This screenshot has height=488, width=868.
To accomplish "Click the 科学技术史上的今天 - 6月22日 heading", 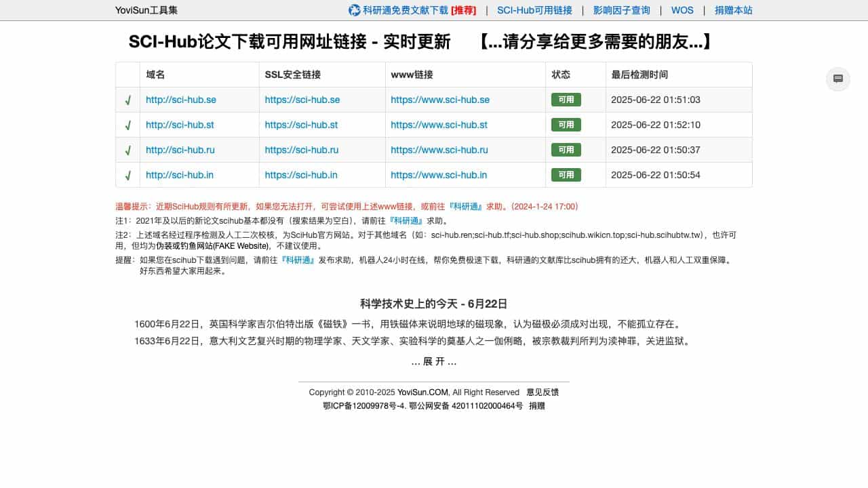I will (434, 304).
